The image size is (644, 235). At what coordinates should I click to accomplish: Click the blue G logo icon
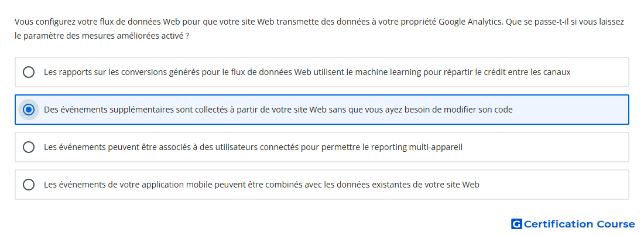pyautogui.click(x=516, y=224)
